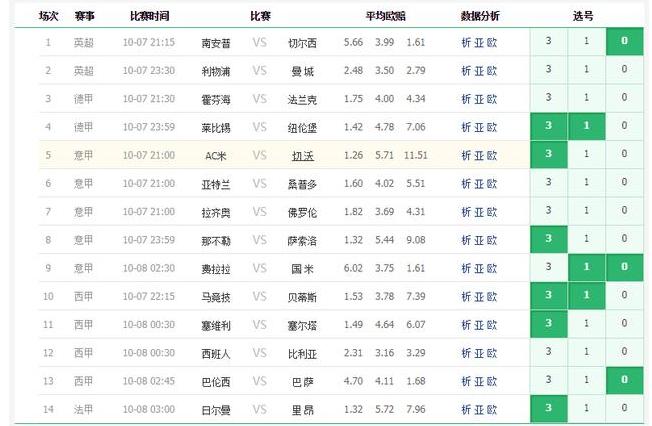Viewport: 652px width, 426px height.
Task: Select pick 0 for 日尔曼 vs 里昂
Action: pyautogui.click(x=624, y=409)
